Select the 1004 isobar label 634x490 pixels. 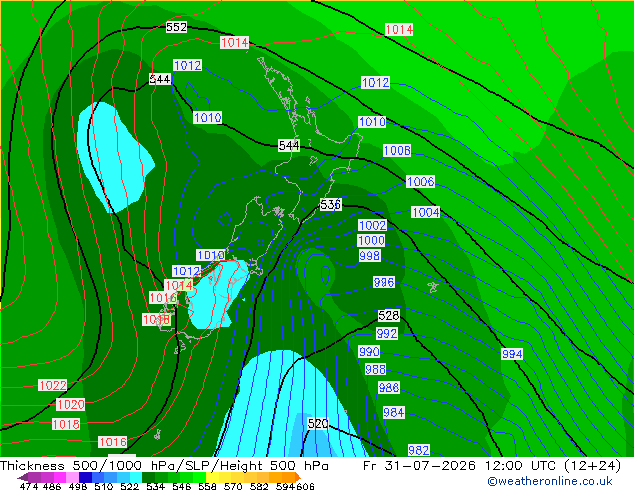(425, 212)
